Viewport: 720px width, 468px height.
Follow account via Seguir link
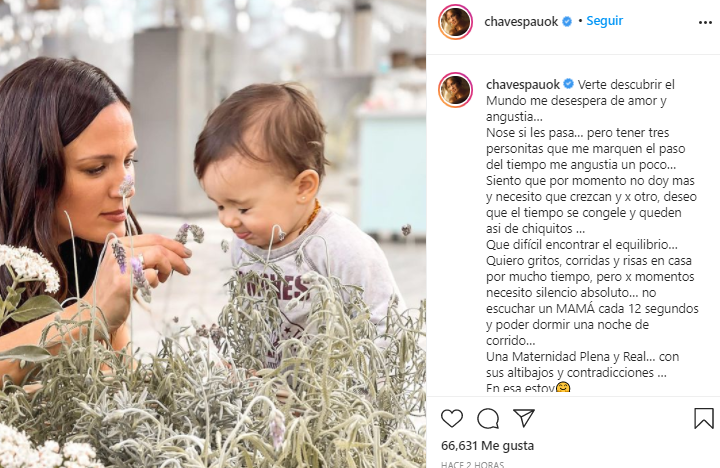(x=604, y=21)
